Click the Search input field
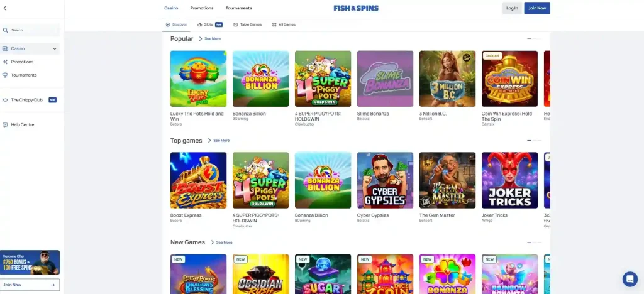This screenshot has width=644, height=294. click(x=30, y=30)
